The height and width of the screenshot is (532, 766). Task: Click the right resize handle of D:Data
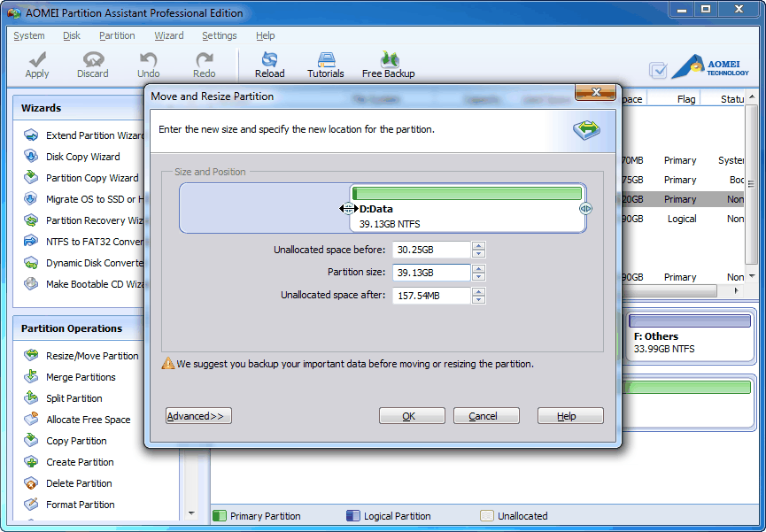(x=585, y=209)
